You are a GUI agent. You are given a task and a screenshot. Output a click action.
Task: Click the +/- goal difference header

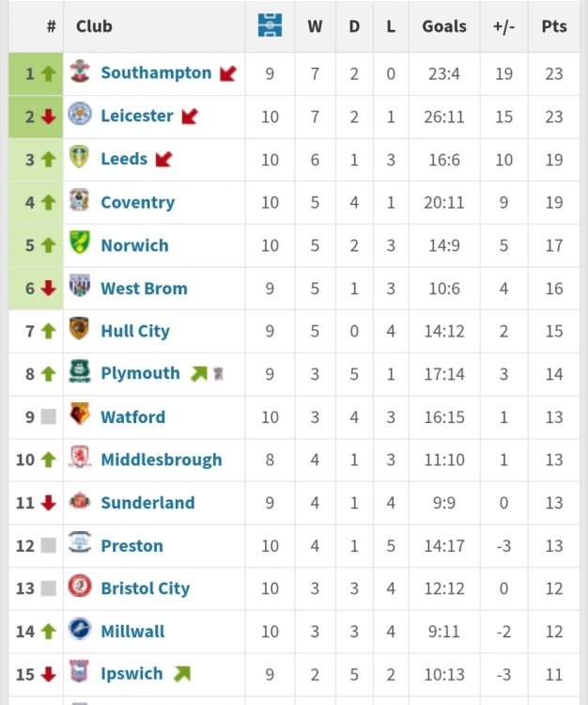[504, 25]
